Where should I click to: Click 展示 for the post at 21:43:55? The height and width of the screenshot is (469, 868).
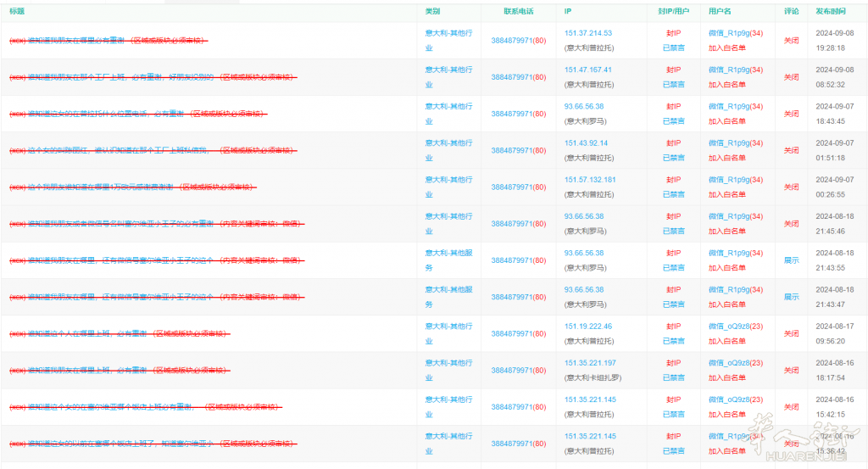(791, 260)
